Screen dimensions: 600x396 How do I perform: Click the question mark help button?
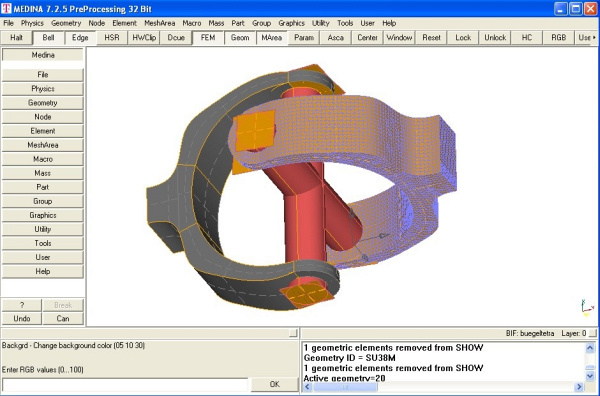(21, 305)
